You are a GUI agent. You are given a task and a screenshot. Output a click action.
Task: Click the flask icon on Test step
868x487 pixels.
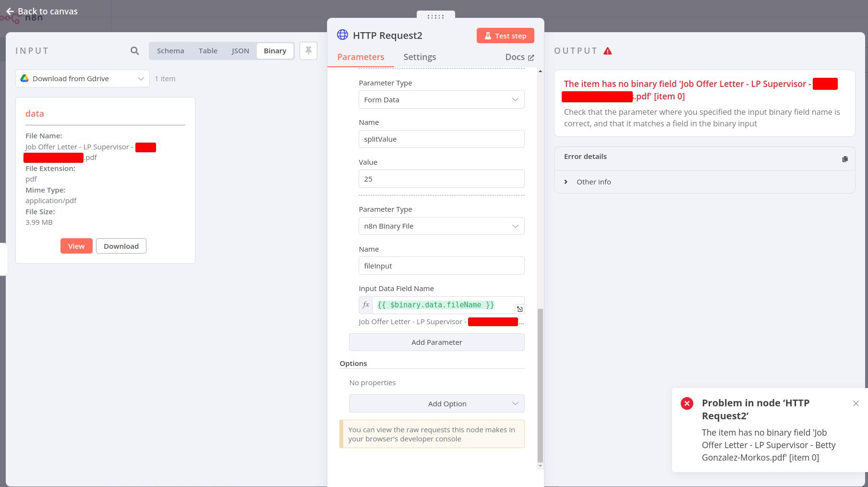(488, 36)
